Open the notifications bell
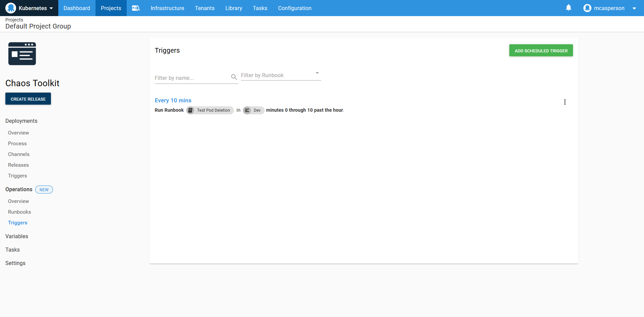 (569, 8)
